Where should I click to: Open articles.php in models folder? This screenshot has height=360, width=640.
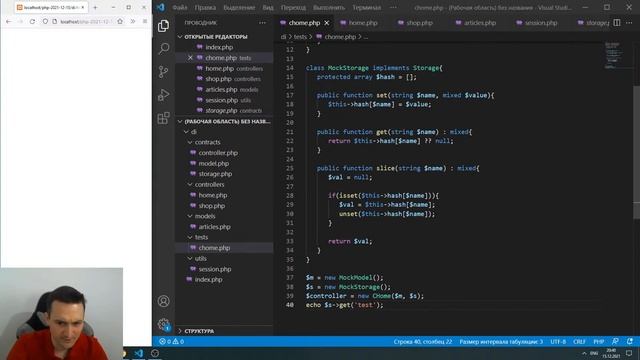pyautogui.click(x=214, y=227)
